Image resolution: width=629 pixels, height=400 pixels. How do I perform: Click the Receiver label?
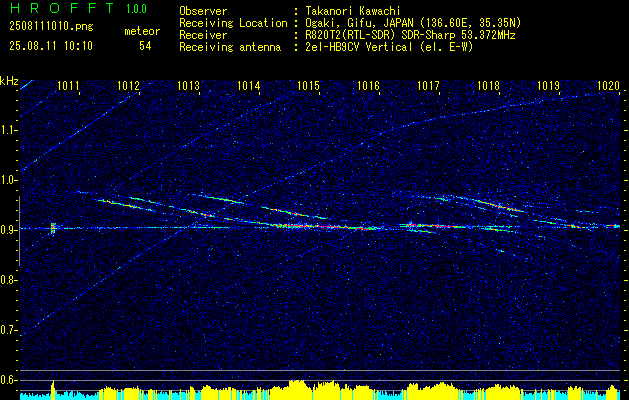(x=203, y=35)
